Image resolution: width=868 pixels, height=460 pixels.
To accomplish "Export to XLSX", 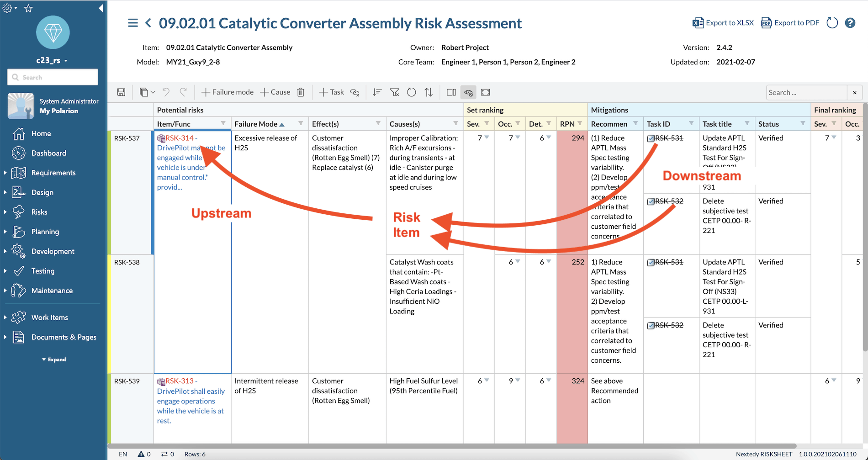I will click(x=723, y=23).
